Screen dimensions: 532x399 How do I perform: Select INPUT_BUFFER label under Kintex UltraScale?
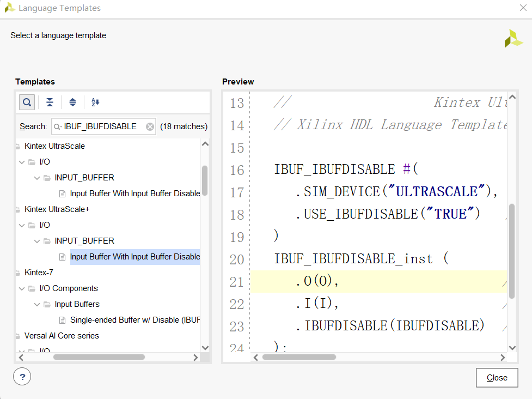point(84,178)
